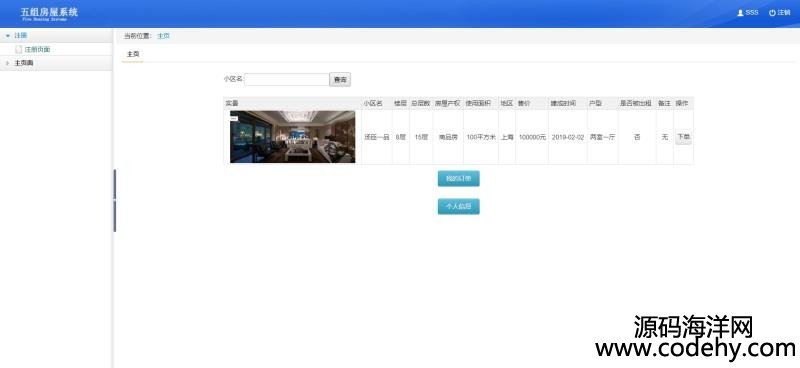This screenshot has height=368, width=800.
Task: Open the house interior thumbnail image
Action: coord(292,137)
